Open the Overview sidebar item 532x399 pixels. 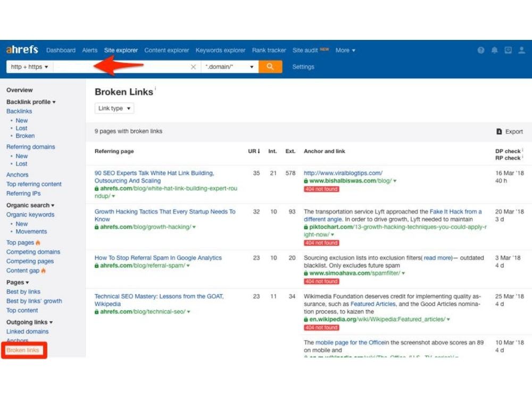(x=19, y=90)
